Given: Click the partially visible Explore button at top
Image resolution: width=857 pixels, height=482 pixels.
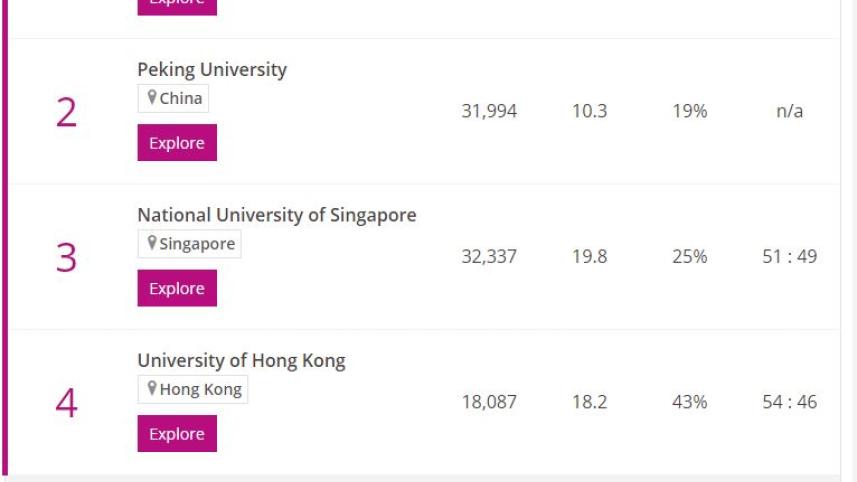Looking at the screenshot, I should click(177, 5).
